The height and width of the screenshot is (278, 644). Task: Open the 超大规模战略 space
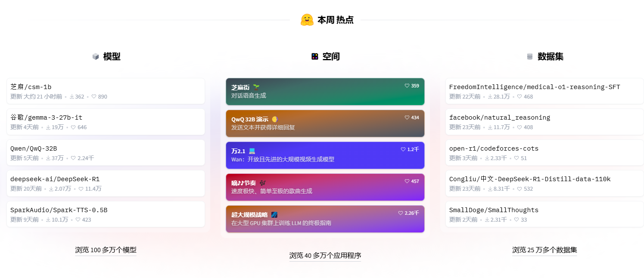click(325, 219)
